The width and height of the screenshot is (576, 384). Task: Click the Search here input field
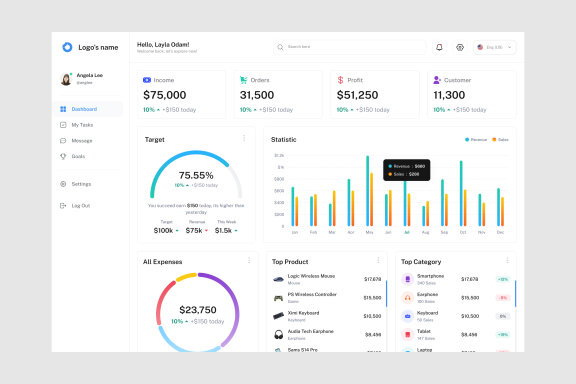point(350,47)
